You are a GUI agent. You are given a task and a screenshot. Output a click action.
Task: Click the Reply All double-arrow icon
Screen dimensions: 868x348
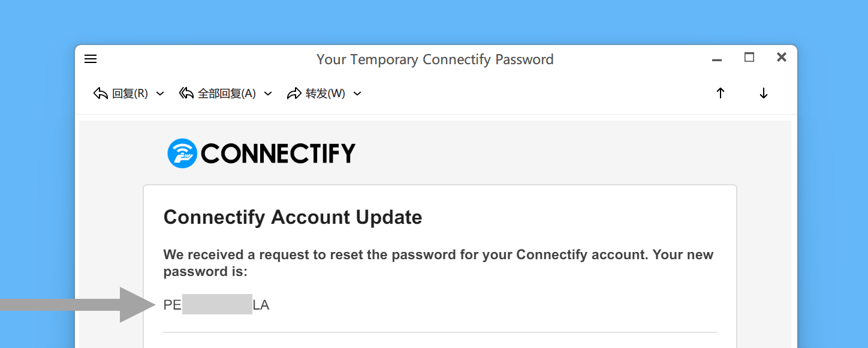click(x=186, y=94)
